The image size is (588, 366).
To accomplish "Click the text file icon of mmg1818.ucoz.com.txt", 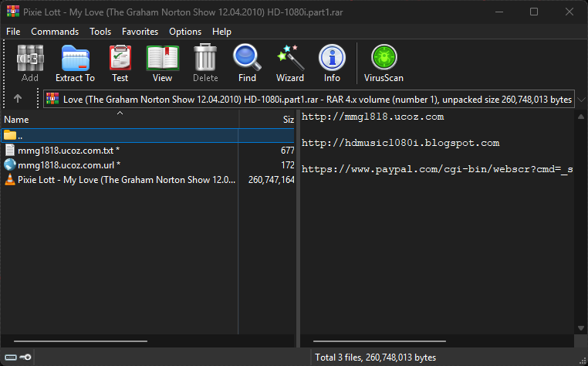I will click(10, 150).
